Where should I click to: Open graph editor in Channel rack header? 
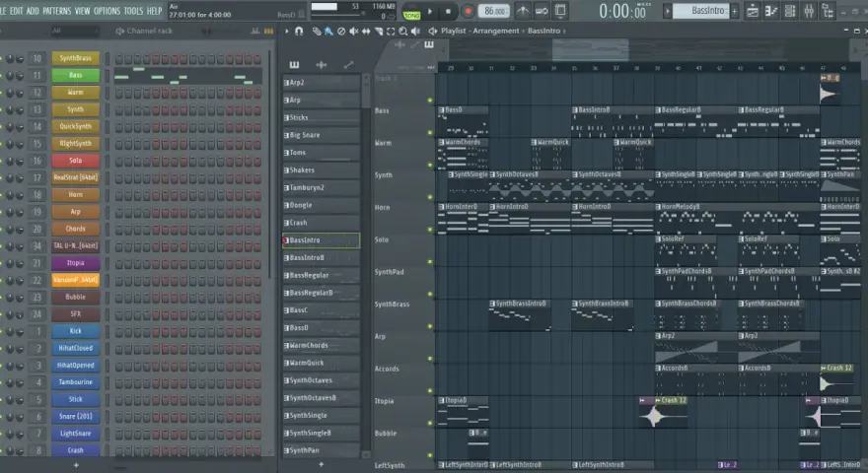point(255,31)
